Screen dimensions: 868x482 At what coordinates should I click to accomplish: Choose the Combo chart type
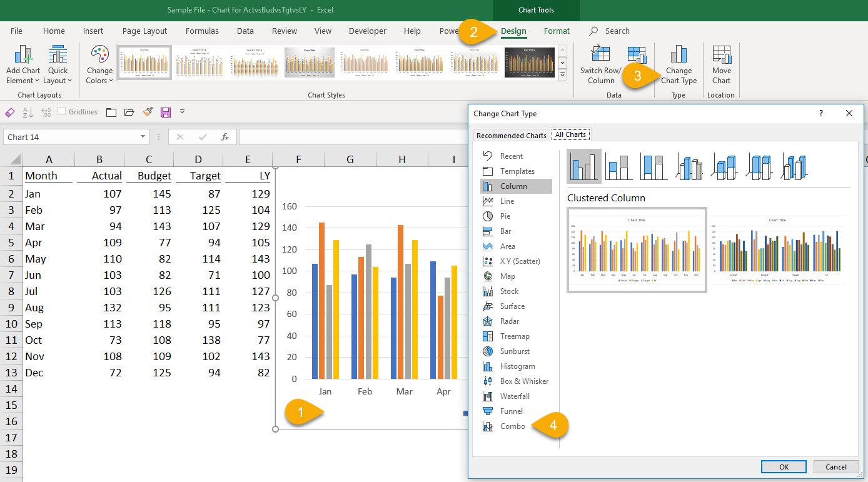tap(512, 426)
